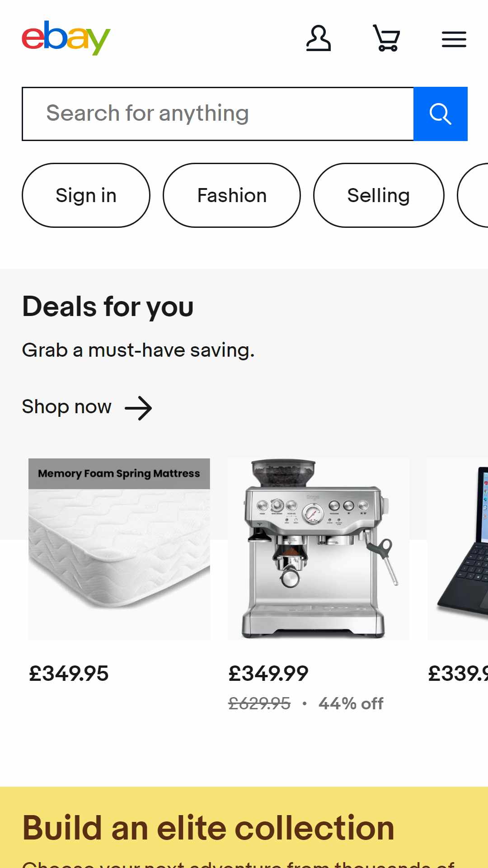Select the Fashion category pill
Viewport: 488px width, 868px height.
[x=232, y=195]
